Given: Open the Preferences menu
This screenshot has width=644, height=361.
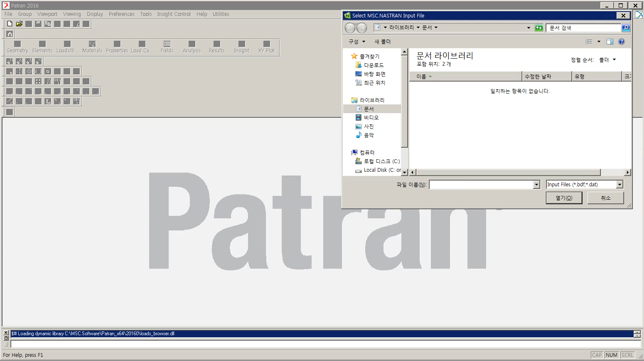Looking at the screenshot, I should pos(121,14).
